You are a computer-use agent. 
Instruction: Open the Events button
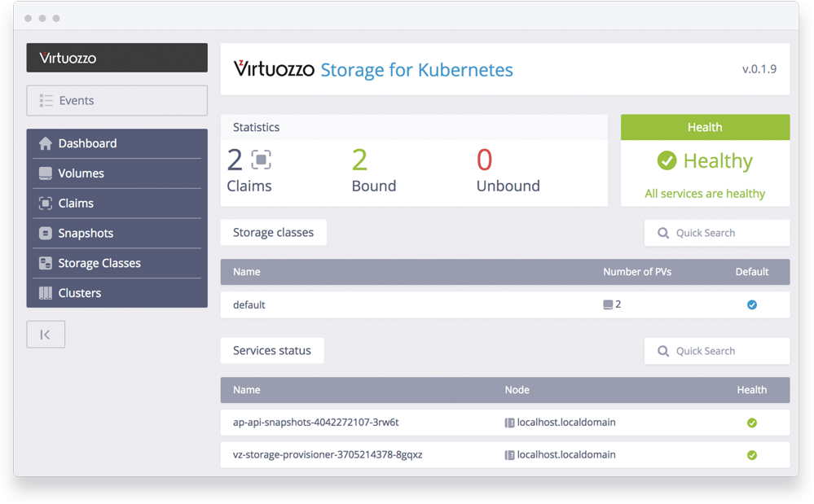point(117,101)
